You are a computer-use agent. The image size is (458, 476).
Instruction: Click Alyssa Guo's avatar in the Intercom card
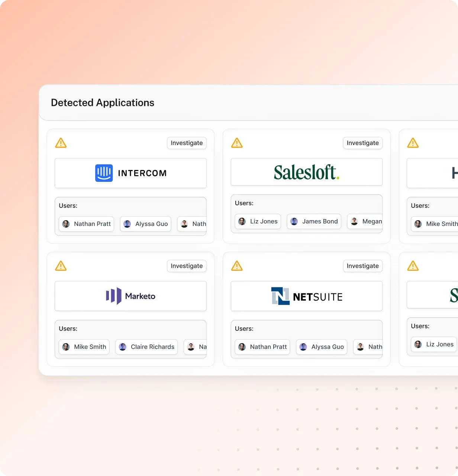tap(127, 224)
